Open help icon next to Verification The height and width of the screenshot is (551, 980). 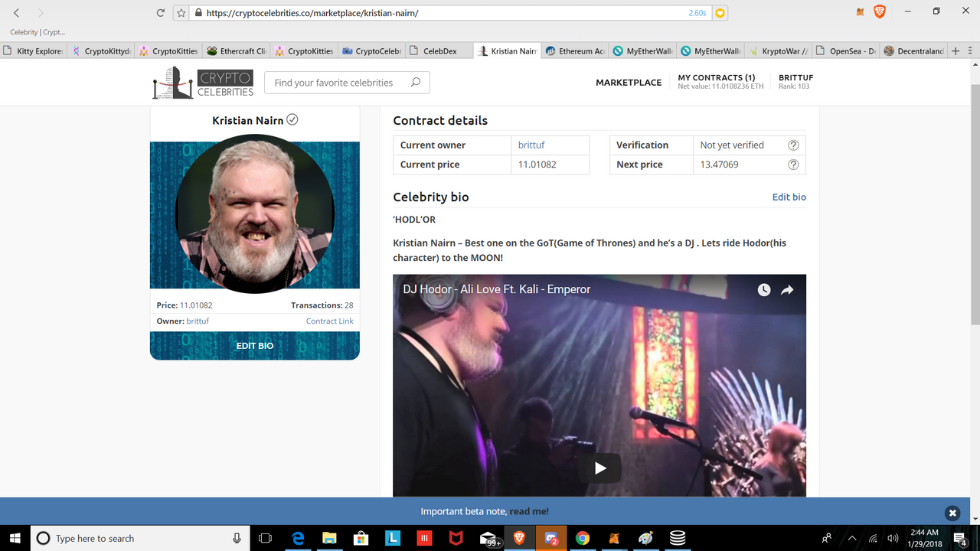tap(793, 145)
